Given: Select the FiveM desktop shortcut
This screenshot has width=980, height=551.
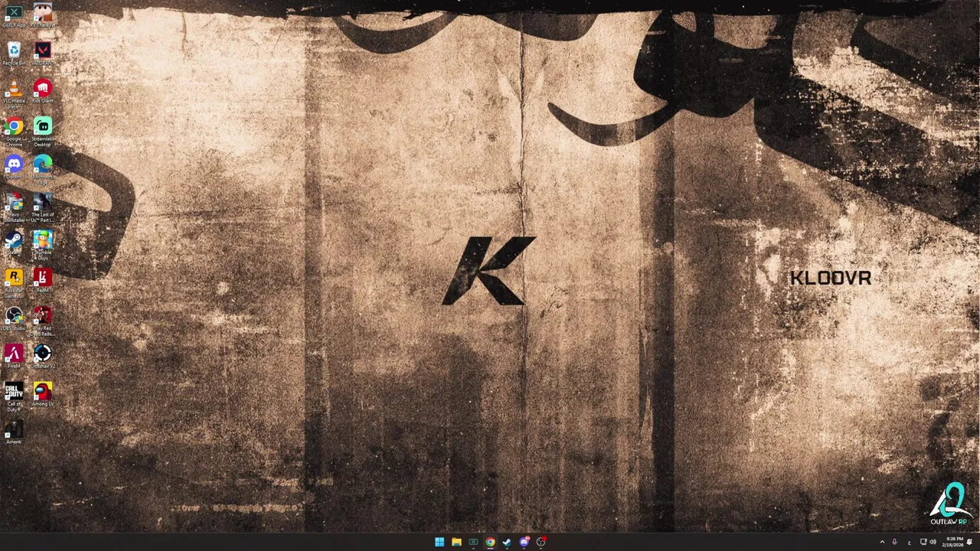Looking at the screenshot, I should pyautogui.click(x=14, y=357).
